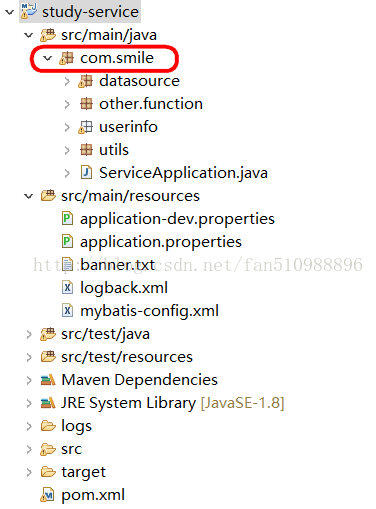Click the datasource package icon

click(86, 81)
